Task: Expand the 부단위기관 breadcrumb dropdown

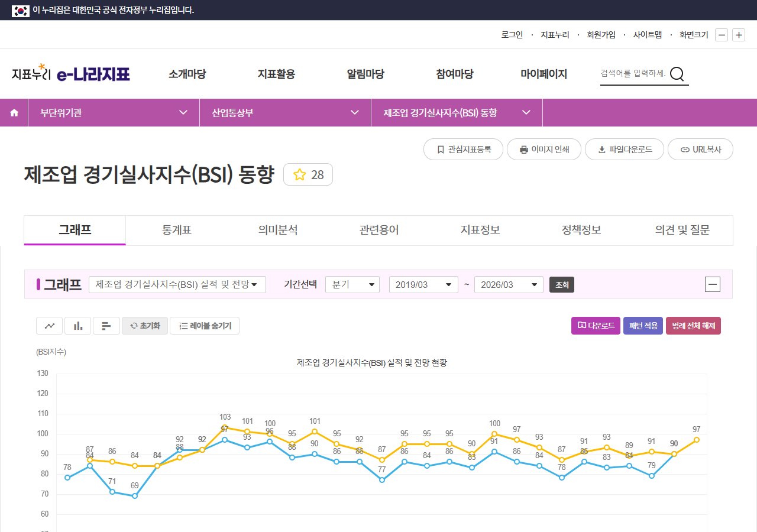Action: (x=114, y=113)
